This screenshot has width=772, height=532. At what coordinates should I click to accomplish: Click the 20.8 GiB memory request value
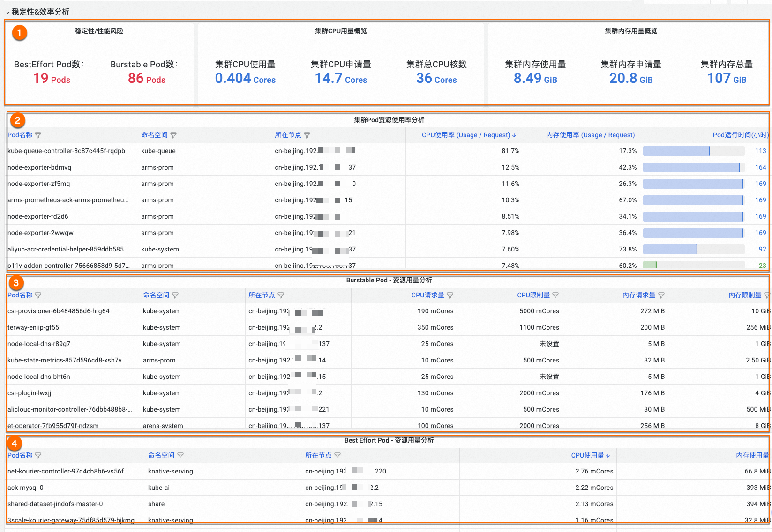631,78
